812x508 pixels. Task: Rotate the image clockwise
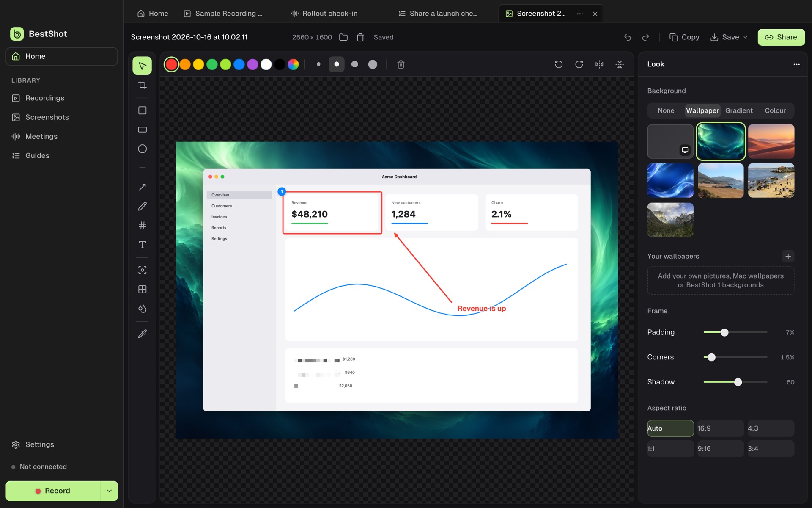coord(579,64)
